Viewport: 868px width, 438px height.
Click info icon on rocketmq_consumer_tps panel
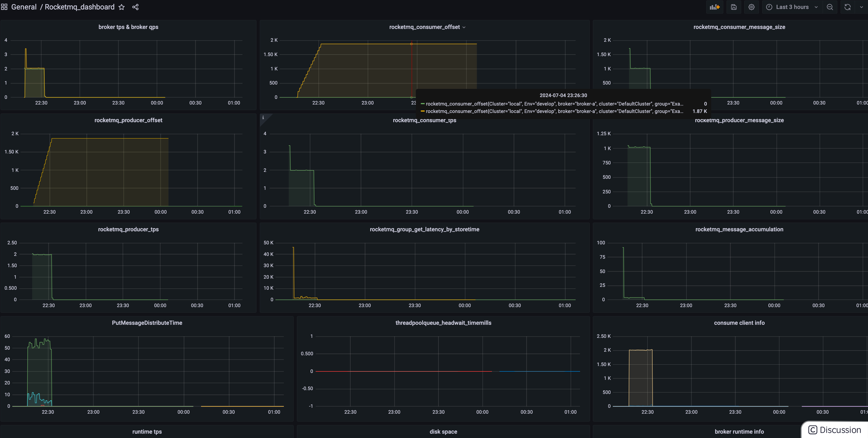(263, 118)
